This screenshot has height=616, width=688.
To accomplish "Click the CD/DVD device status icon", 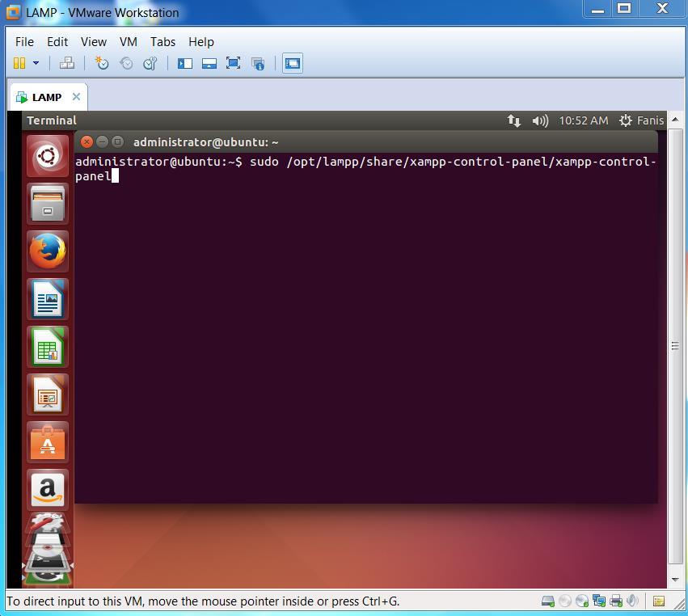I will tap(582, 601).
